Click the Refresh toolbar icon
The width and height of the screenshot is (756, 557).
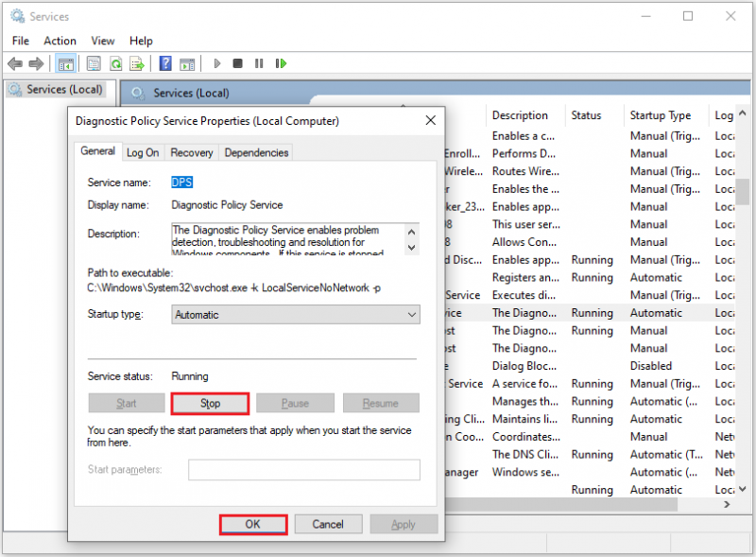point(116,63)
